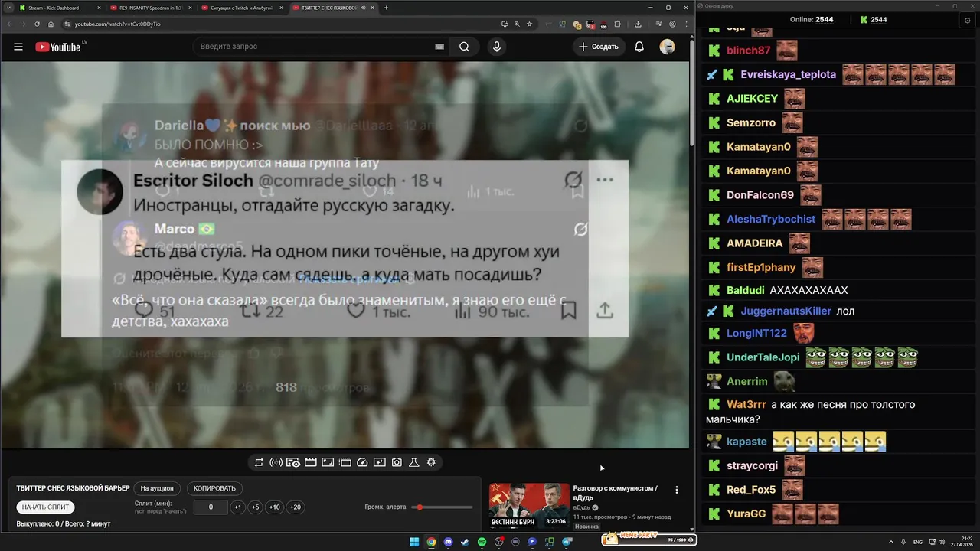The width and height of the screenshot is (980, 551).
Task: Open the Вестник бури video thumbnail
Action: (x=529, y=506)
